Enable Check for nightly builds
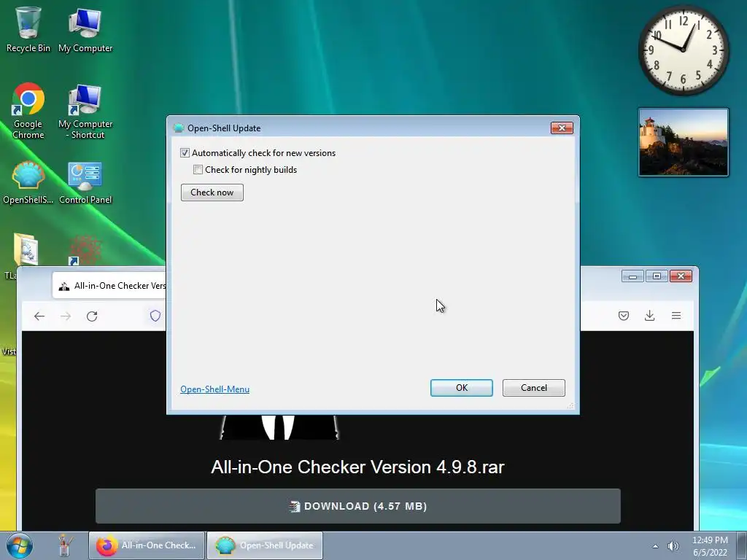 point(198,169)
